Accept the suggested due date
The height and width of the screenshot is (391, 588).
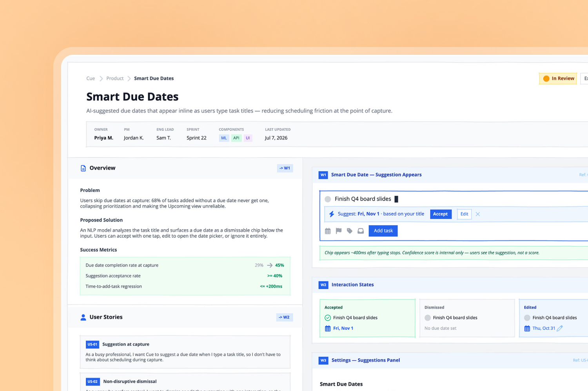441,214
